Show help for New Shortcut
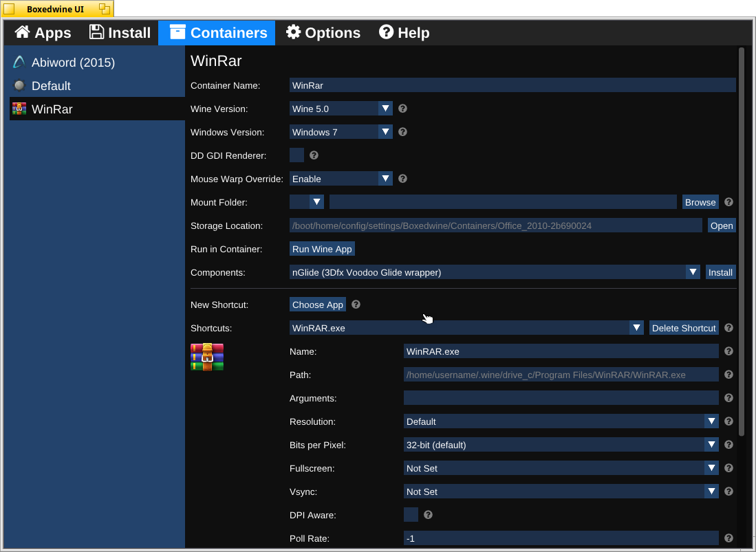 tap(356, 305)
